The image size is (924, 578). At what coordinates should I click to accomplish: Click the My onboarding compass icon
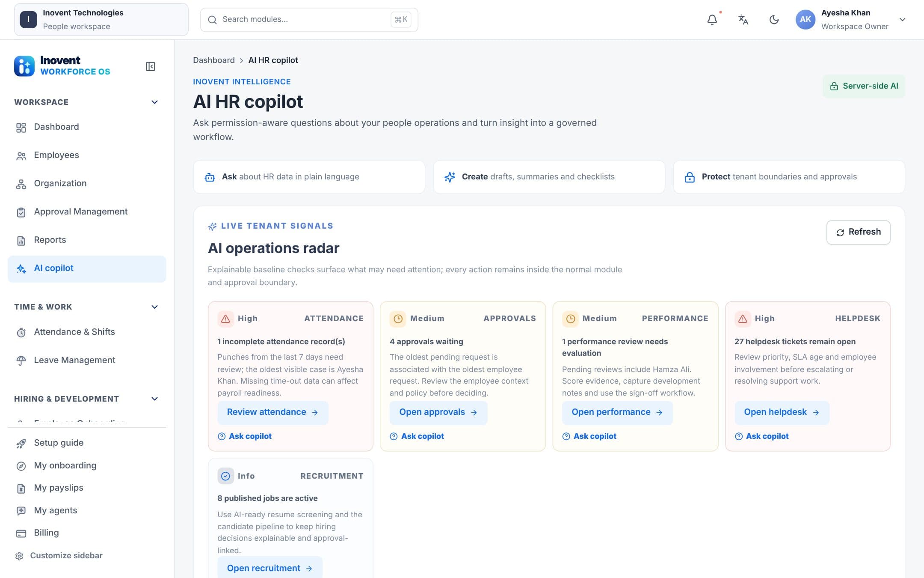click(x=21, y=466)
